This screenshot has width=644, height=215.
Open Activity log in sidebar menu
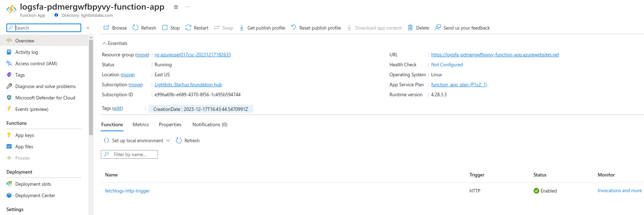coord(27,52)
